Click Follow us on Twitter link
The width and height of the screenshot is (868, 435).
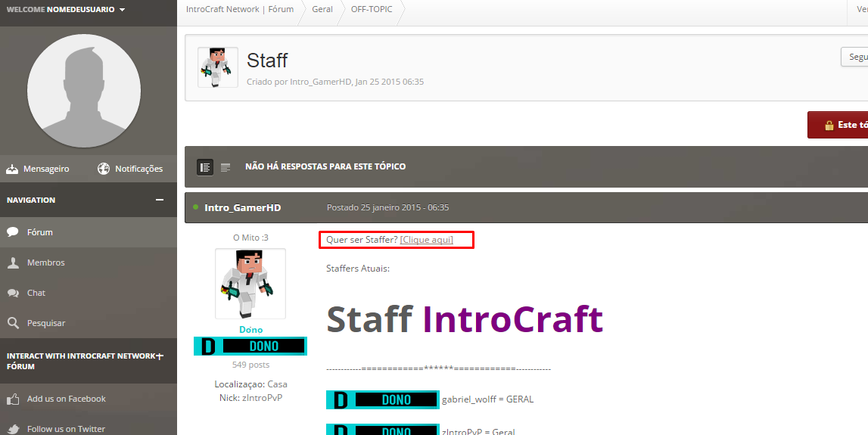pyautogui.click(x=66, y=429)
